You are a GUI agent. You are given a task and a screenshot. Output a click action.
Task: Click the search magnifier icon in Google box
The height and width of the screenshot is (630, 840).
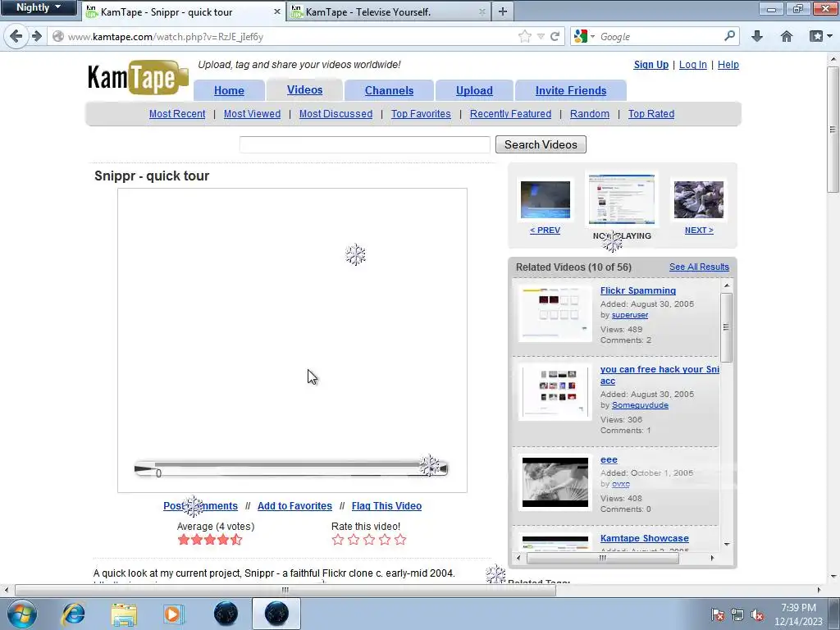[729, 36]
